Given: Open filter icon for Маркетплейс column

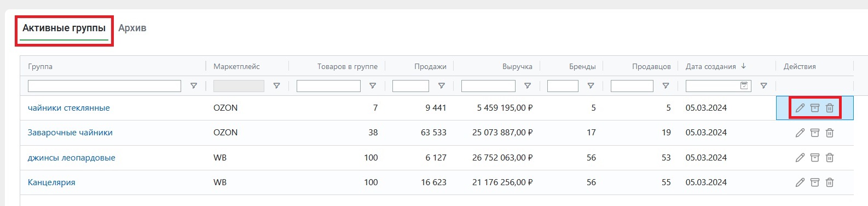Looking at the screenshot, I should (x=276, y=86).
